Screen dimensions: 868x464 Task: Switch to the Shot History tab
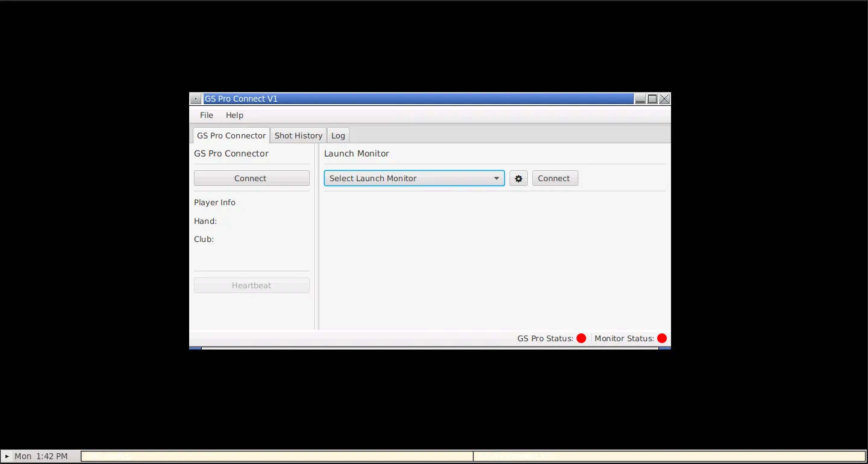298,135
